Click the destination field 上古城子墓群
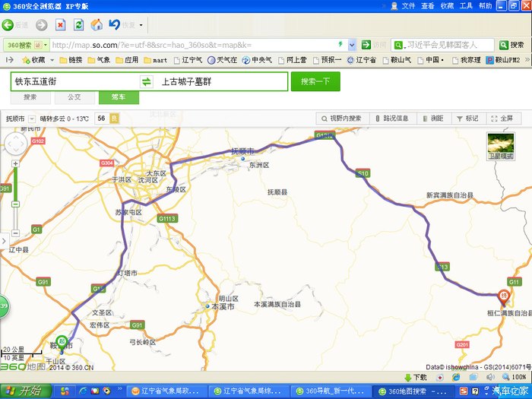This screenshot has width=532, height=399. (x=220, y=81)
